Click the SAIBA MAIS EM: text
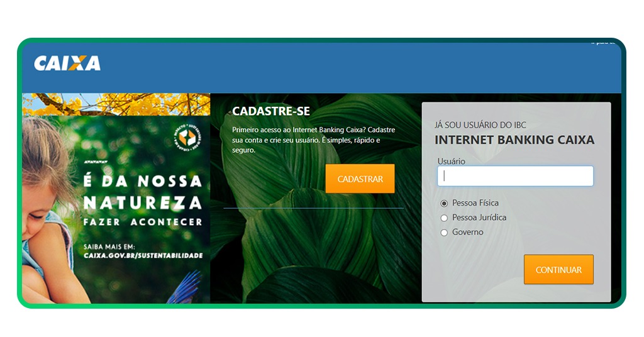644x337 pixels. click(109, 246)
